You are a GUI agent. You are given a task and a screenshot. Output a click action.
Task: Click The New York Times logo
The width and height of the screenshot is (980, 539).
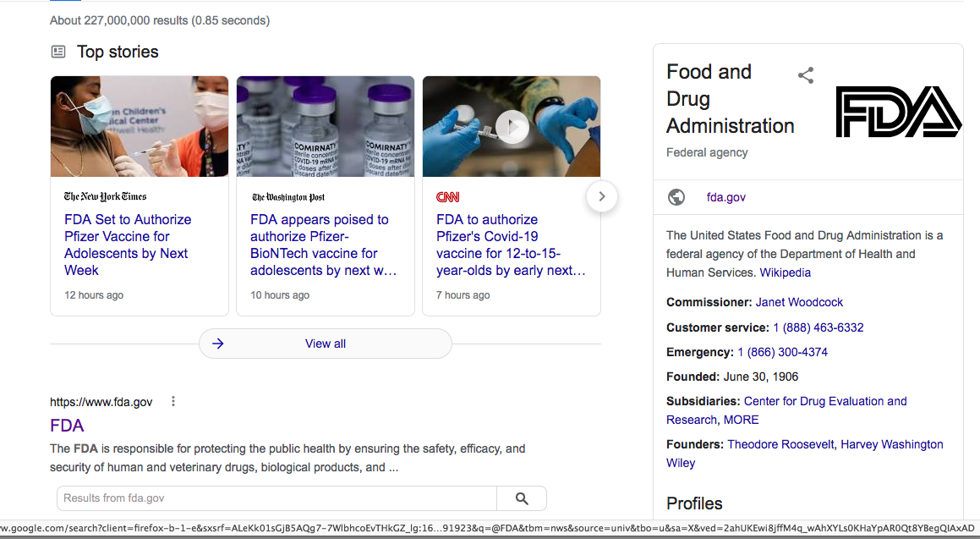point(105,196)
